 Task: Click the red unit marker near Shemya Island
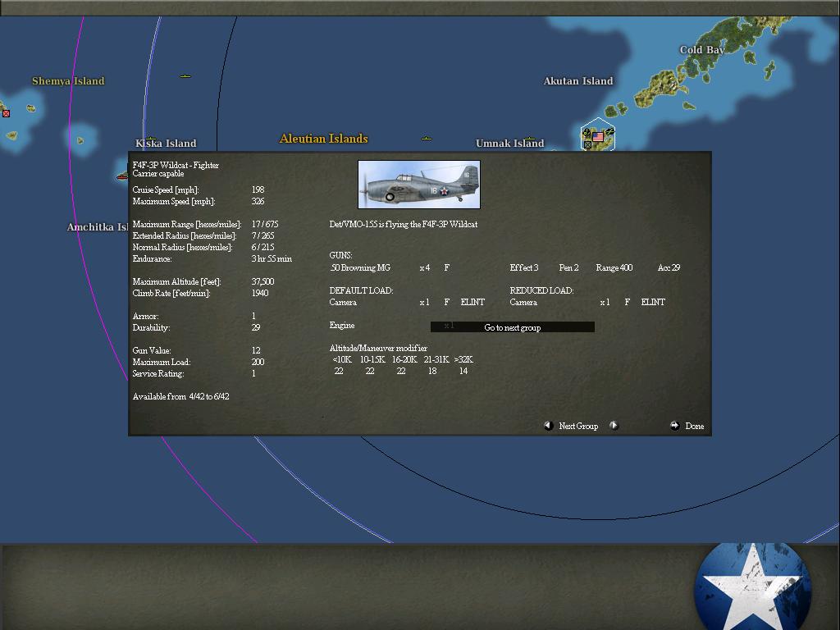click(x=6, y=113)
